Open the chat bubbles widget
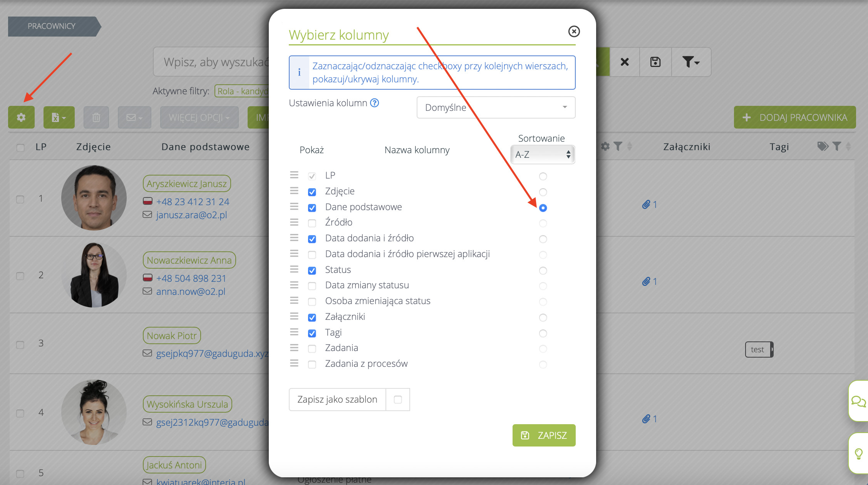Screen dimensions: 868x485 point(858,401)
